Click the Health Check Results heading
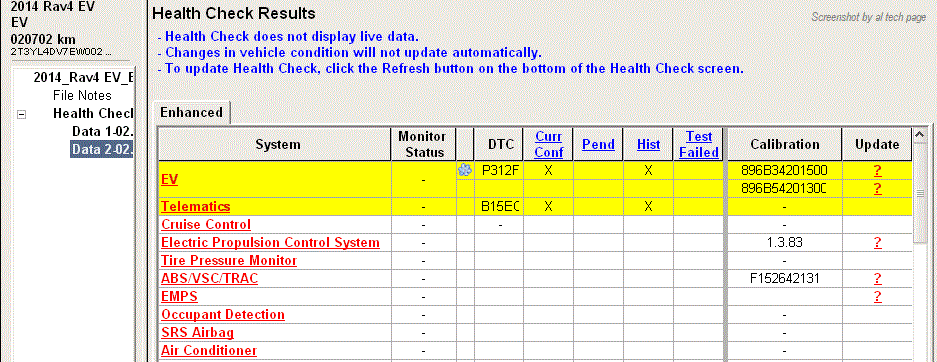937x362 pixels. pyautogui.click(x=234, y=13)
